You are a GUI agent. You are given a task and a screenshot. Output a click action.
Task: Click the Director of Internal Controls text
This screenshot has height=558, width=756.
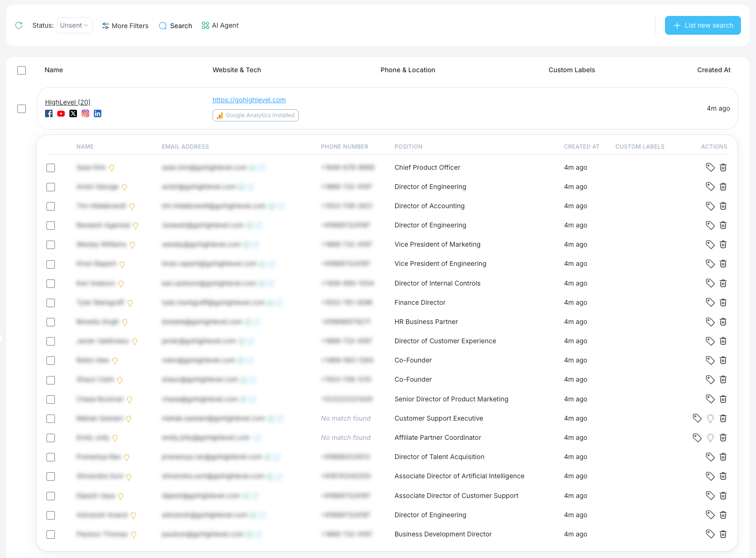(437, 283)
